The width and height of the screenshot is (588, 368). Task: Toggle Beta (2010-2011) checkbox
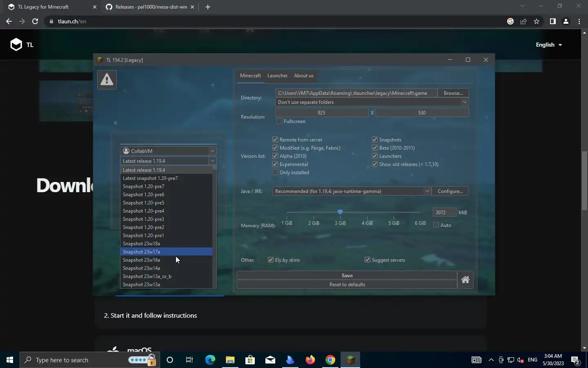pos(375,148)
